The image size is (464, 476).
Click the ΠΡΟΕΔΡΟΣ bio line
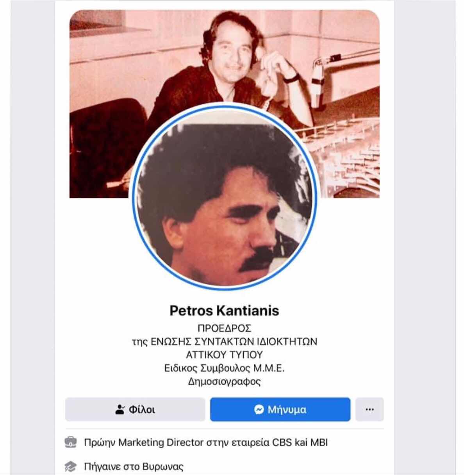tap(225, 328)
